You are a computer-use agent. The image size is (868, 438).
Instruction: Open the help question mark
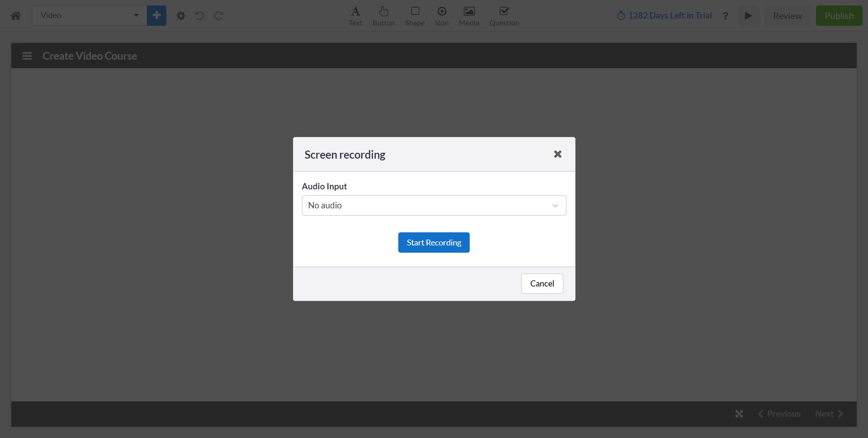click(x=725, y=16)
